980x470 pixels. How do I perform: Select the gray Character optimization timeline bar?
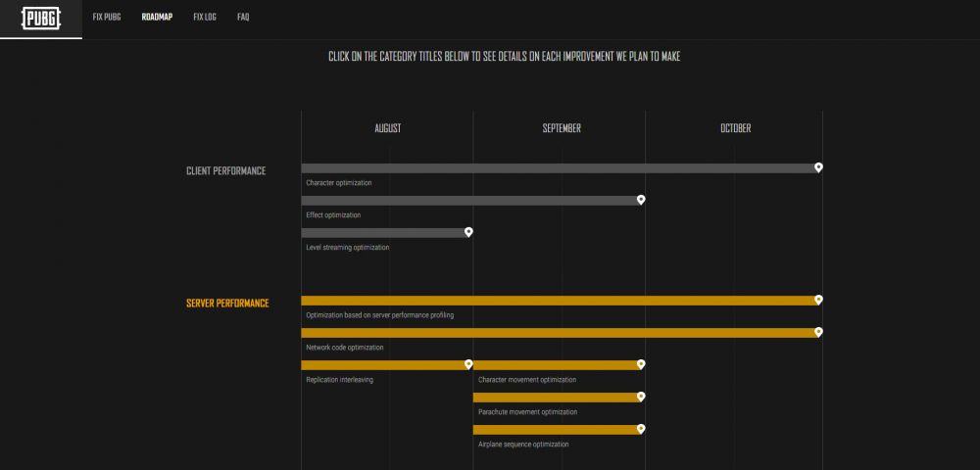click(x=562, y=168)
